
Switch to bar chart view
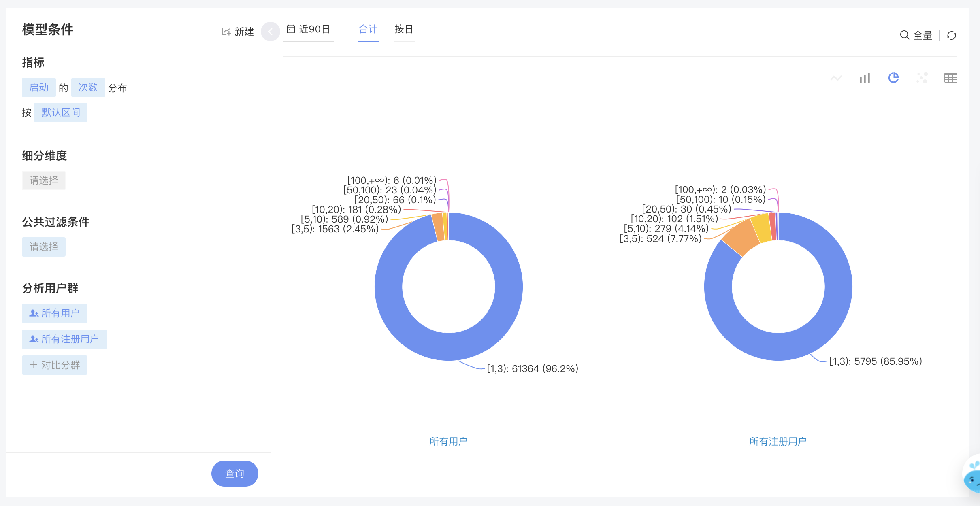865,78
